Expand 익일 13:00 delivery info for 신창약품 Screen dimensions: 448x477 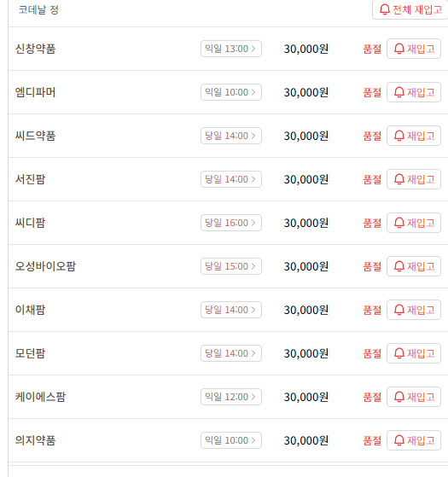click(231, 49)
